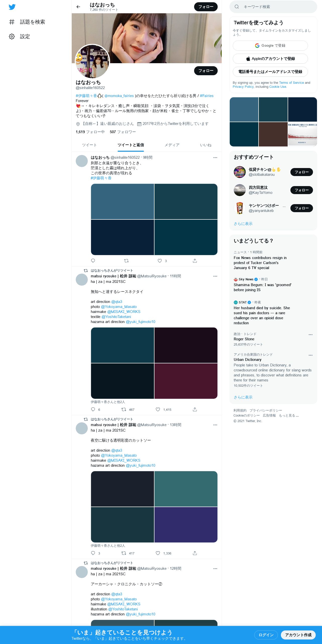The width and height of the screenshot is (322, 644).
Task: Open more options on first tweet
Action: pos(215,157)
